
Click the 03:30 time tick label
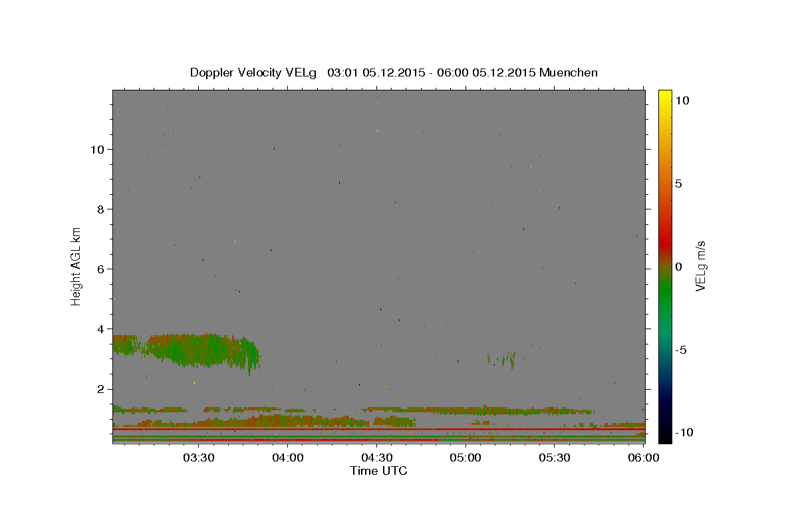198,458
